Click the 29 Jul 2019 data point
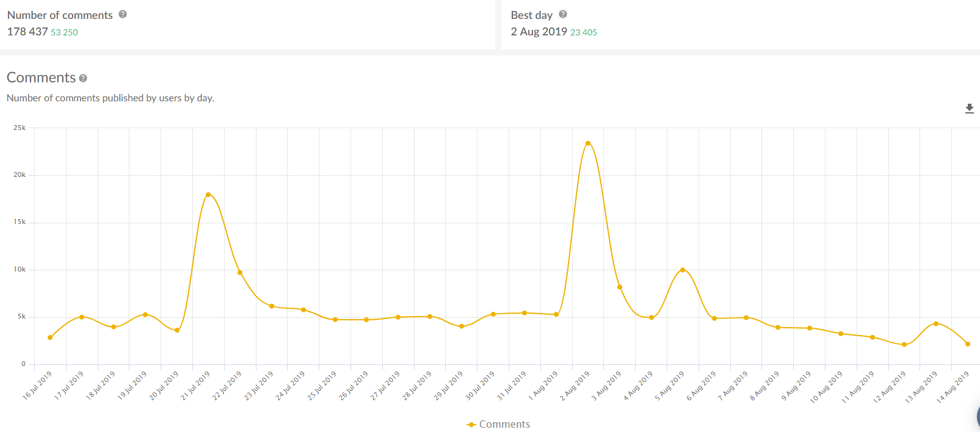Viewport: 980px width, 432px height. pyautogui.click(x=462, y=326)
